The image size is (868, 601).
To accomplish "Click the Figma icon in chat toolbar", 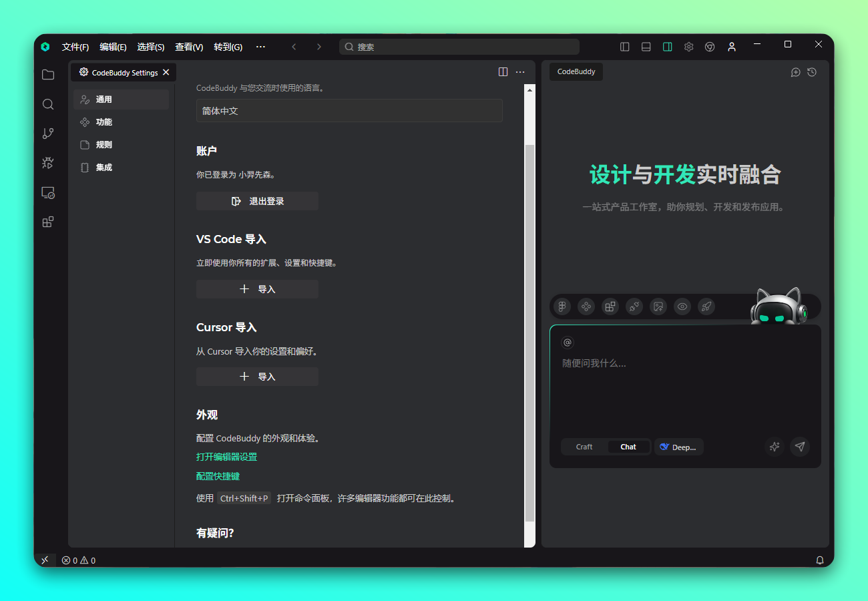I will [x=562, y=307].
